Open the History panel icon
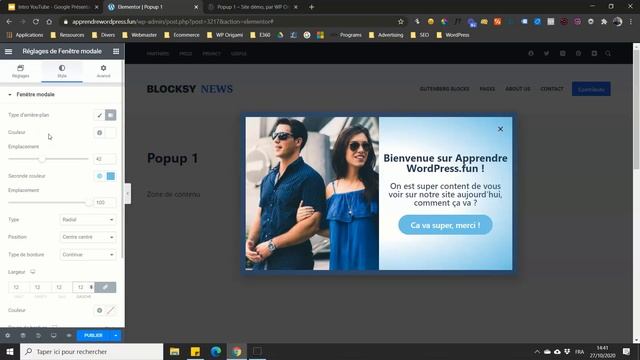640x360 pixels. [38, 336]
